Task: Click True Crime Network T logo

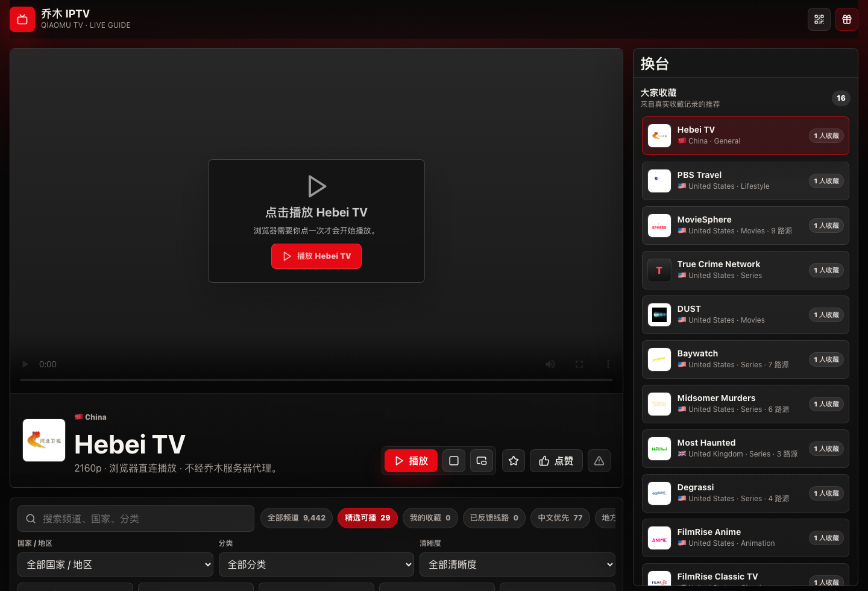Action: coord(659,270)
